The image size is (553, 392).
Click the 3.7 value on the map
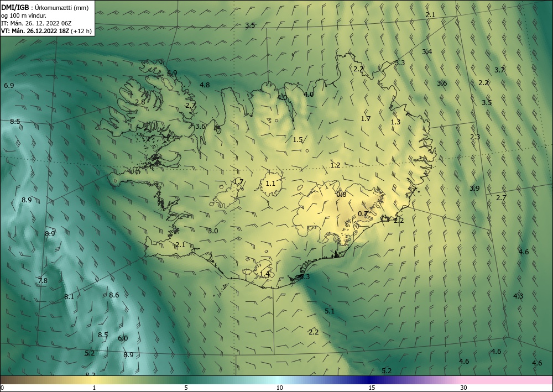[x=499, y=70]
